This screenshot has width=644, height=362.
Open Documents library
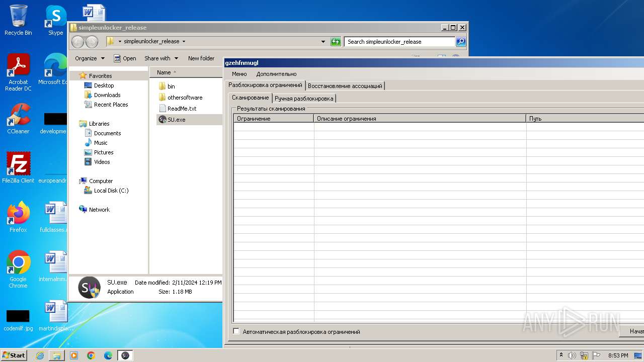[x=107, y=133]
